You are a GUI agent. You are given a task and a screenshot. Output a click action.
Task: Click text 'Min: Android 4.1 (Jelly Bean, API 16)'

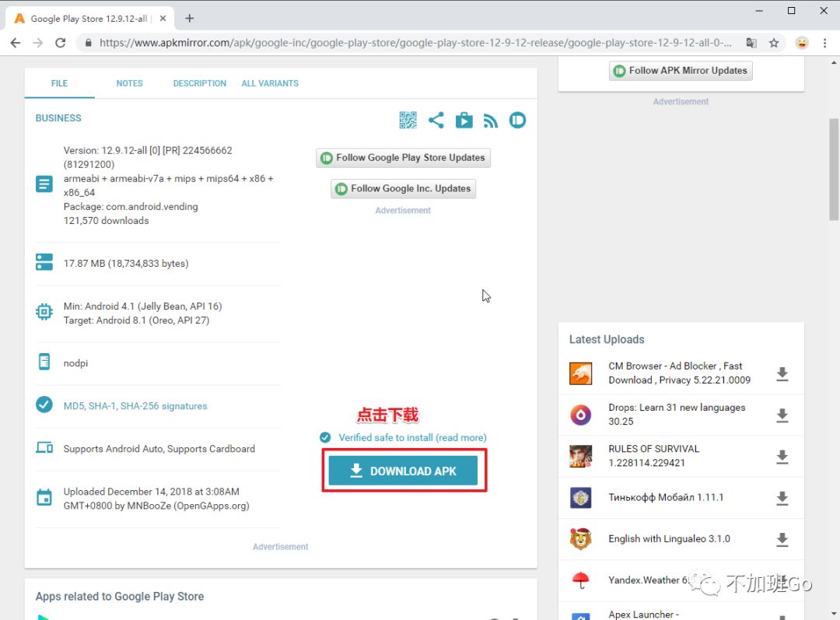[x=142, y=306]
